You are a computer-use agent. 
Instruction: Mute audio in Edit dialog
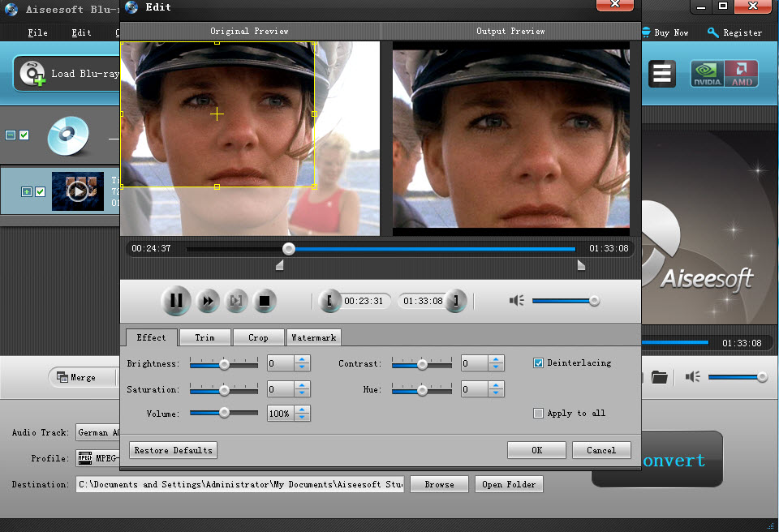(x=516, y=301)
